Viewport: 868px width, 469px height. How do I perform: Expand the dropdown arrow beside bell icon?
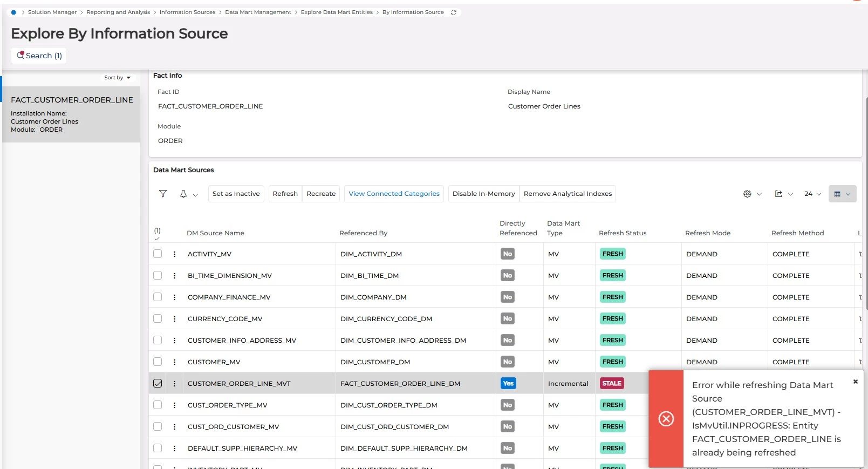[x=195, y=194]
